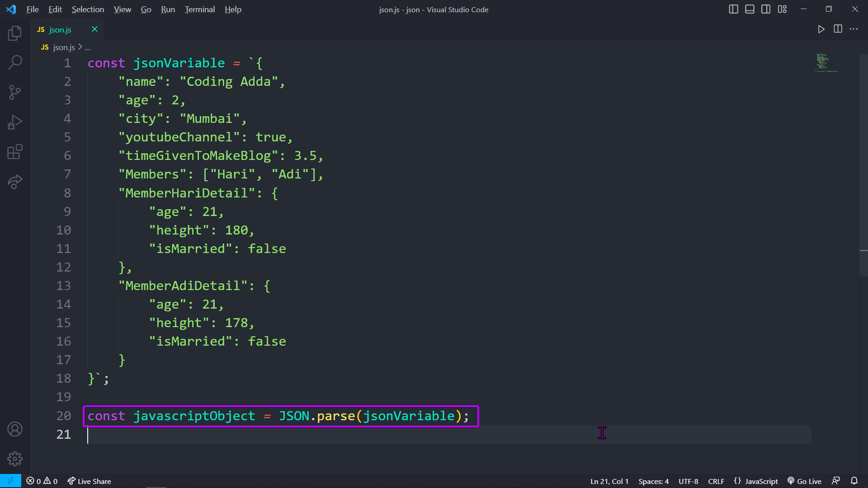Open the feedback icon in status bar
The width and height of the screenshot is (868, 488).
[x=836, y=481]
